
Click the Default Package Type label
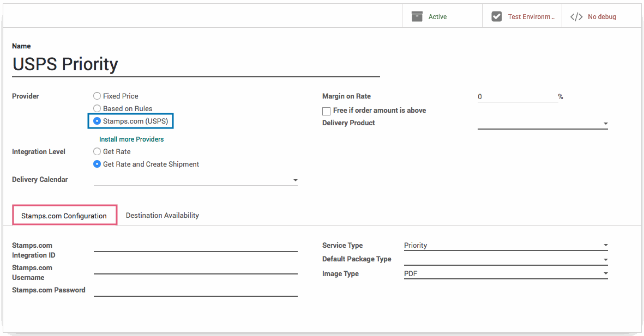click(357, 259)
